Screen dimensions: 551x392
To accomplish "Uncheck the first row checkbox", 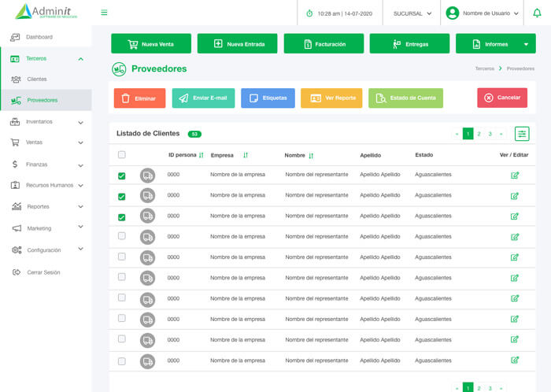I will 121,176.
